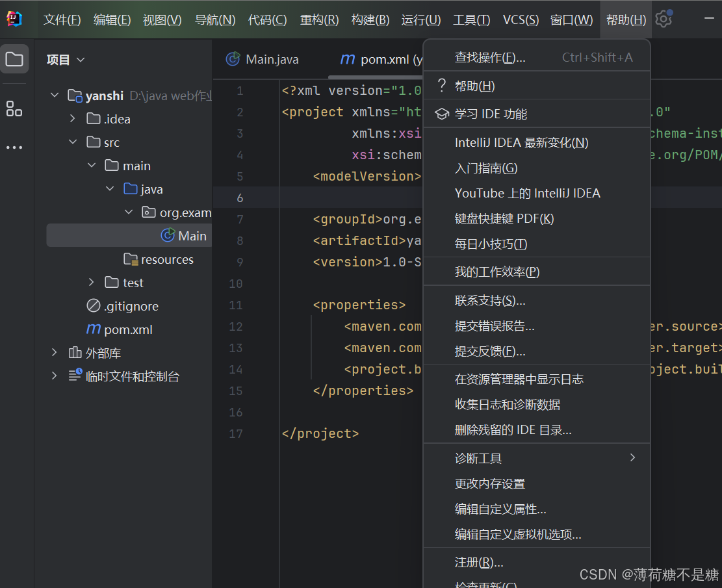This screenshot has width=722, height=588.
Task: Select 提交错误报告... entry
Action: 536,326
